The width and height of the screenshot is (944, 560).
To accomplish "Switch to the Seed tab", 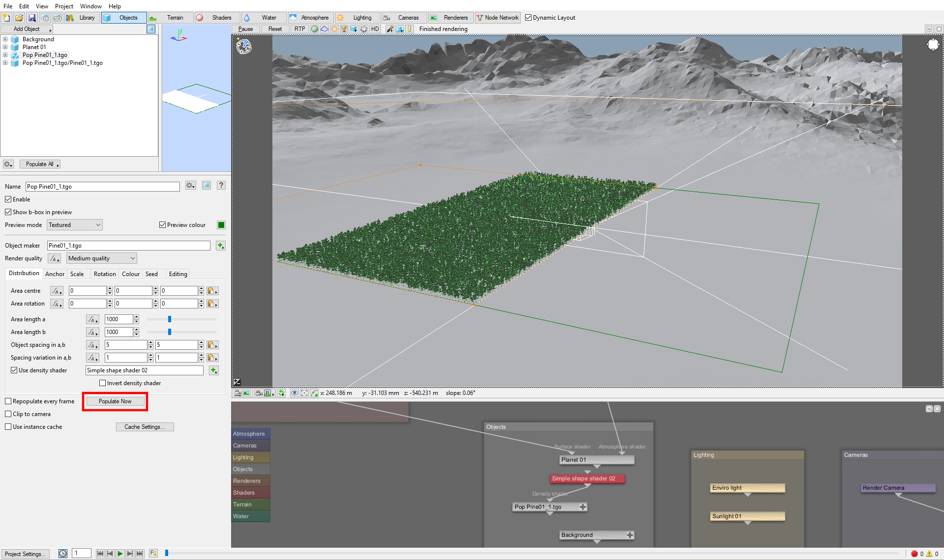I will point(151,274).
